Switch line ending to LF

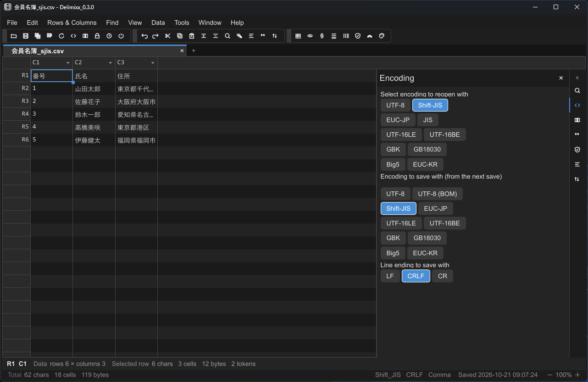[x=390, y=276]
